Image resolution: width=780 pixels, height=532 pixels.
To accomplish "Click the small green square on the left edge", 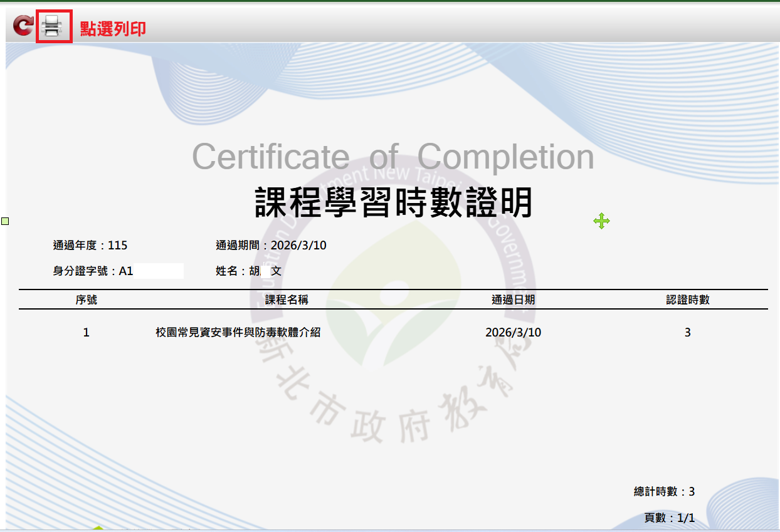I will [5, 221].
